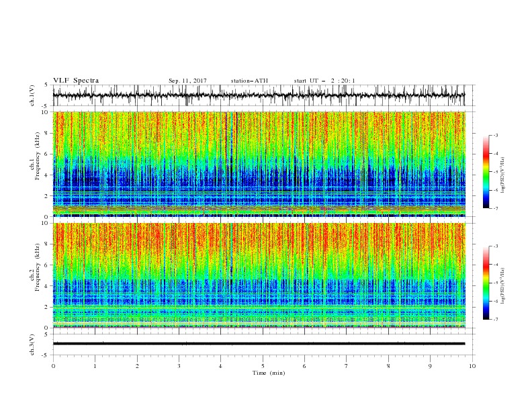Click the "6" minute tick on time axis
The image size is (532, 411).
(304, 366)
